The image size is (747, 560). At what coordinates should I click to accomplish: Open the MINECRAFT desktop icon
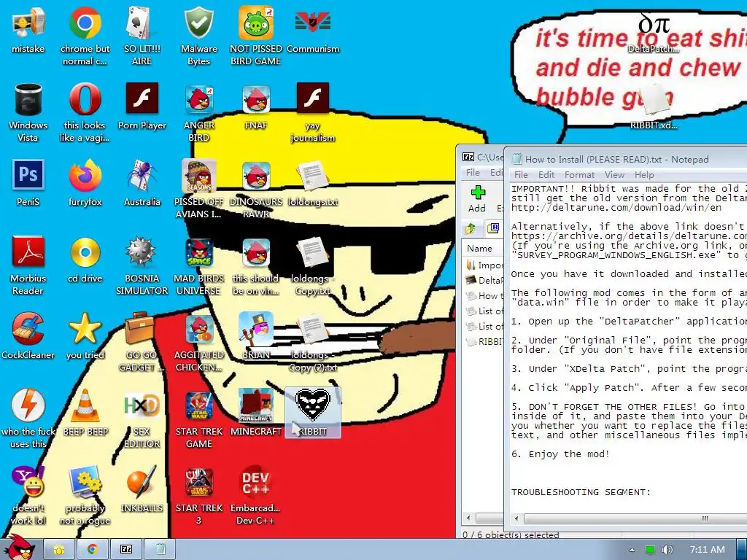pos(256,413)
